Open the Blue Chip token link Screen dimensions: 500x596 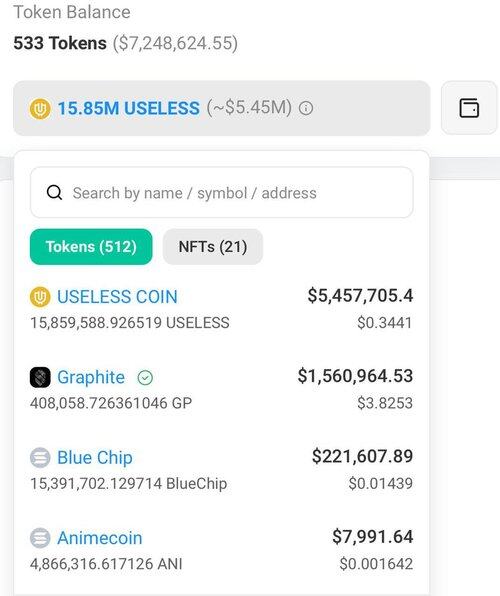[95, 458]
